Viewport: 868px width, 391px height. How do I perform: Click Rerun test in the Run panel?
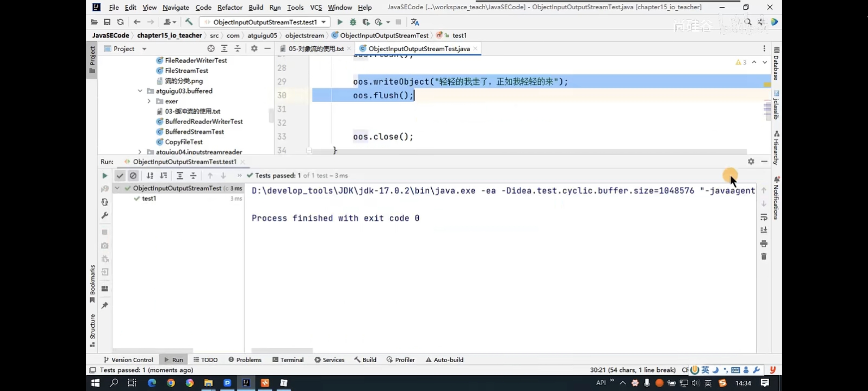click(105, 176)
